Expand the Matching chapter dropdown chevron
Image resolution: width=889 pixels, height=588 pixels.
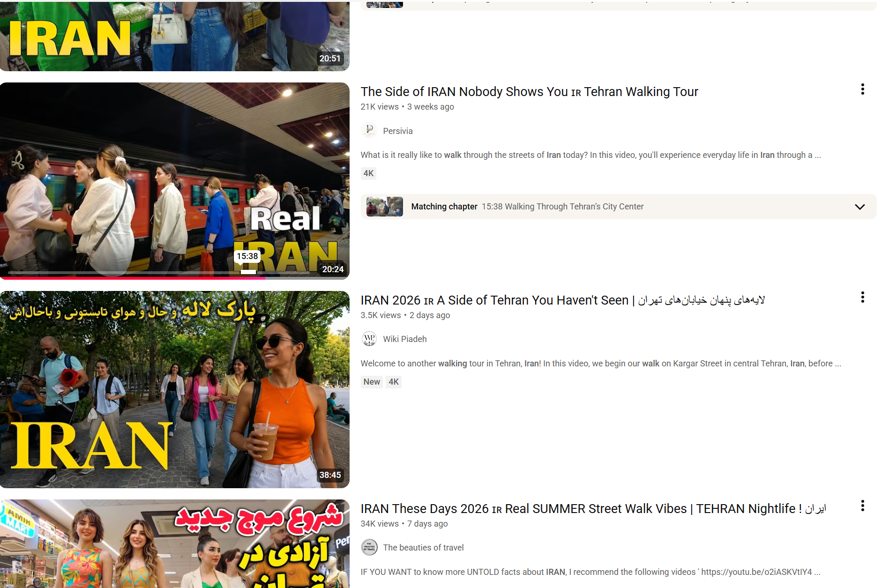859,207
